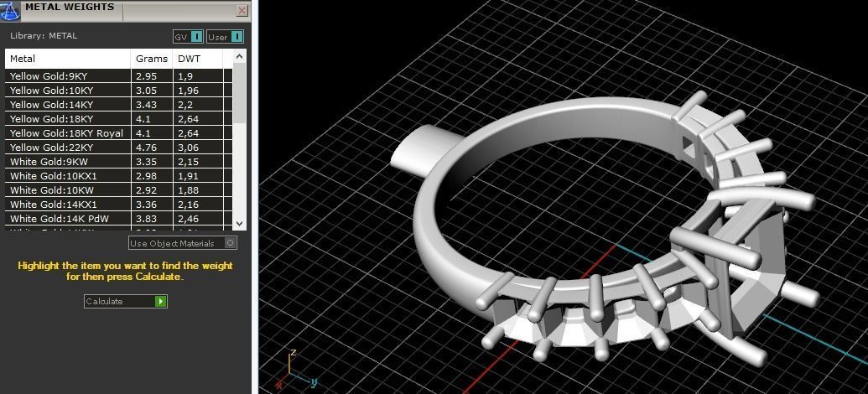This screenshot has height=394, width=868.
Task: Click the 2,46 DWT value
Action: [x=188, y=219]
